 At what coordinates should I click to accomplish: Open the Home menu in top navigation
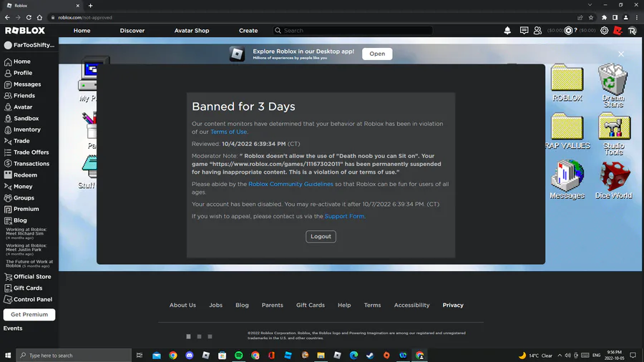[82, 30]
